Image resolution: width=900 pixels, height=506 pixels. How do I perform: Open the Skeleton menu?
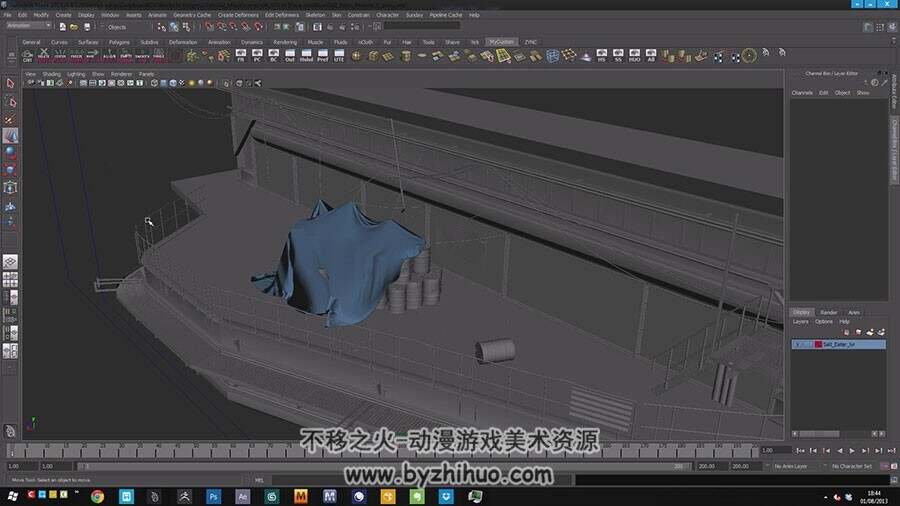[x=315, y=15]
